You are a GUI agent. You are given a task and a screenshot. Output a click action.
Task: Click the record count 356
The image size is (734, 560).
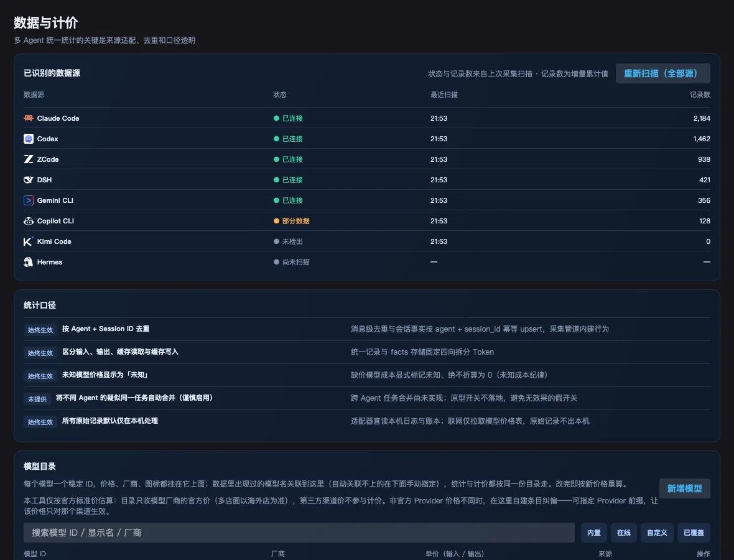click(x=704, y=200)
